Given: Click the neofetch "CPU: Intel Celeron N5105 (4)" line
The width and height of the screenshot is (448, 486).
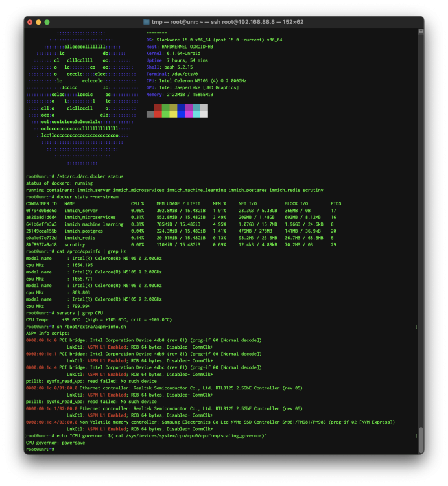Looking at the screenshot, I should (196, 80).
